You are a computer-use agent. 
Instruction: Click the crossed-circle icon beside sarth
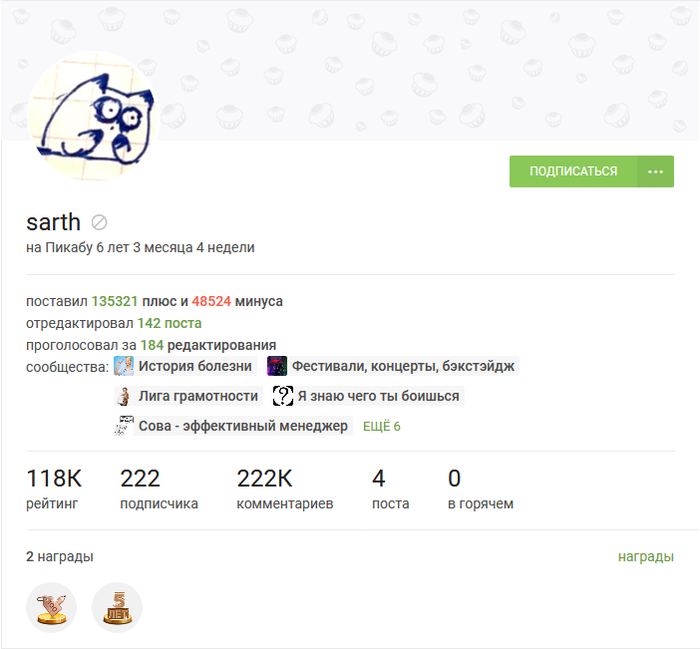pyautogui.click(x=99, y=222)
